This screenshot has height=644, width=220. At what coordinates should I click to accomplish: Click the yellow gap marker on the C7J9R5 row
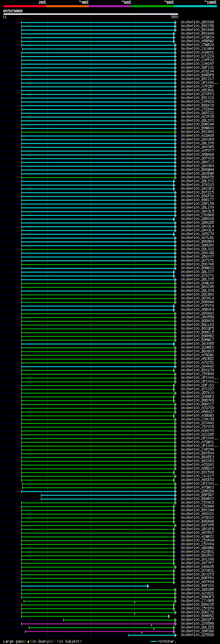[x=134, y=602]
